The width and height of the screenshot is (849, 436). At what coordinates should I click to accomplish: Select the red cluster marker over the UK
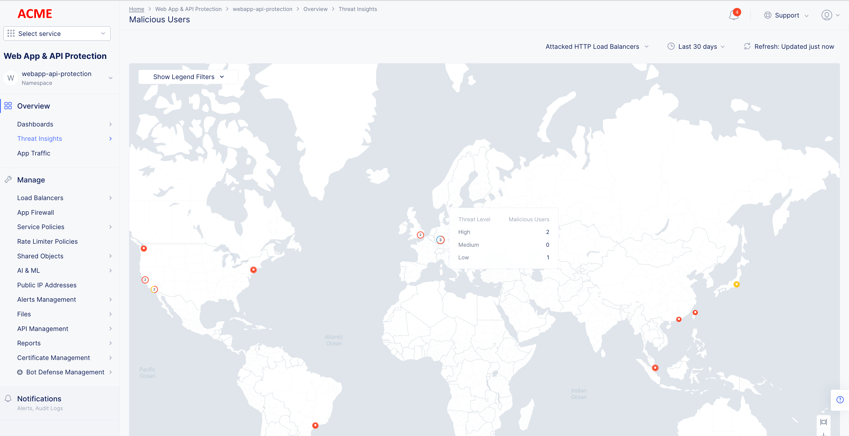pos(420,235)
